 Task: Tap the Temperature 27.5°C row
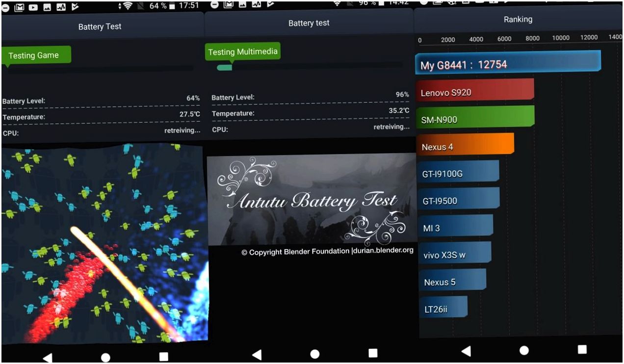click(101, 116)
